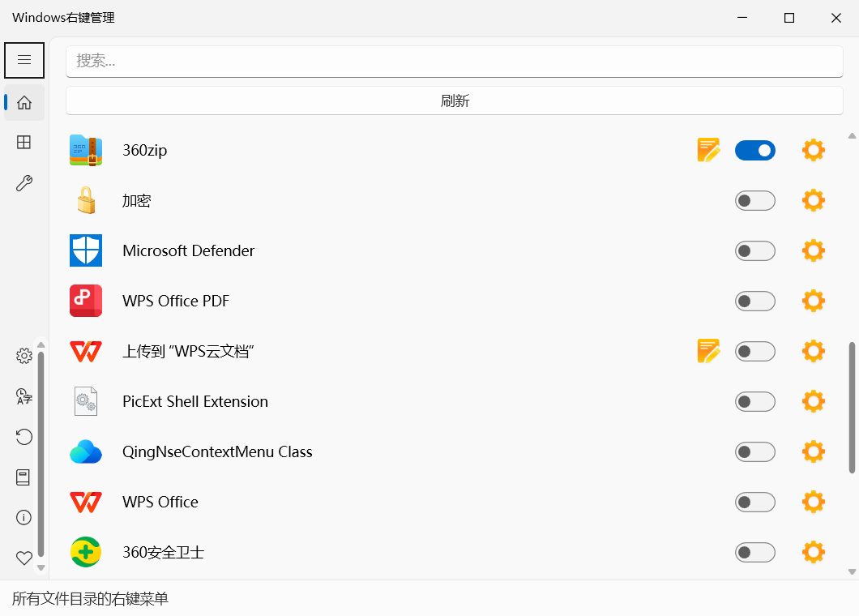Image resolution: width=859 pixels, height=616 pixels.
Task: Open the hamburger navigation menu
Action: (24, 60)
